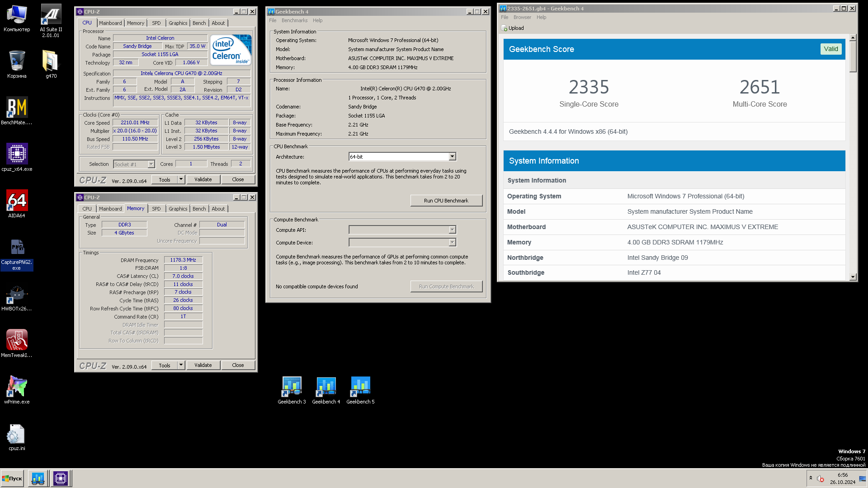Launch HWBOTx265 desktop shortcut
This screenshot has height=488, width=868.
17,298
